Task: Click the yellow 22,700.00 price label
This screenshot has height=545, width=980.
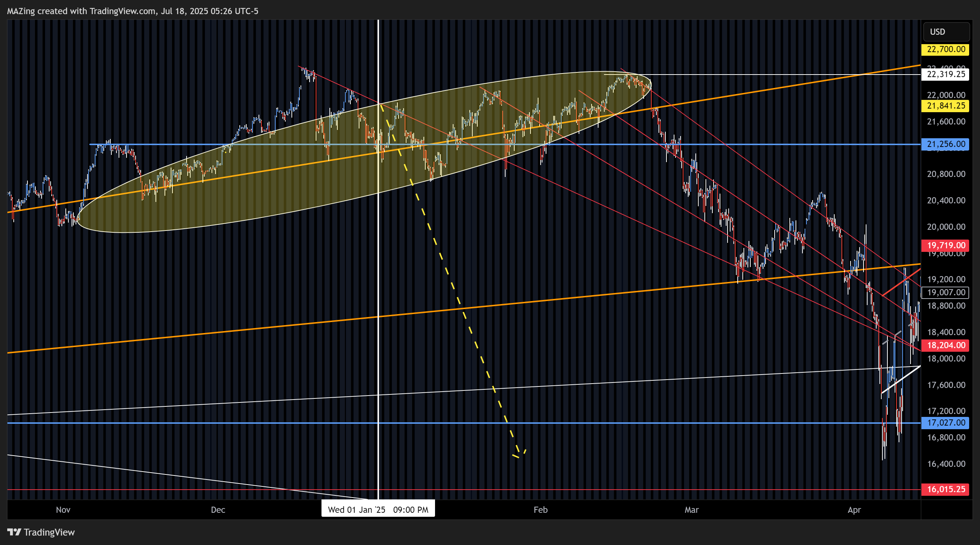Action: click(946, 50)
